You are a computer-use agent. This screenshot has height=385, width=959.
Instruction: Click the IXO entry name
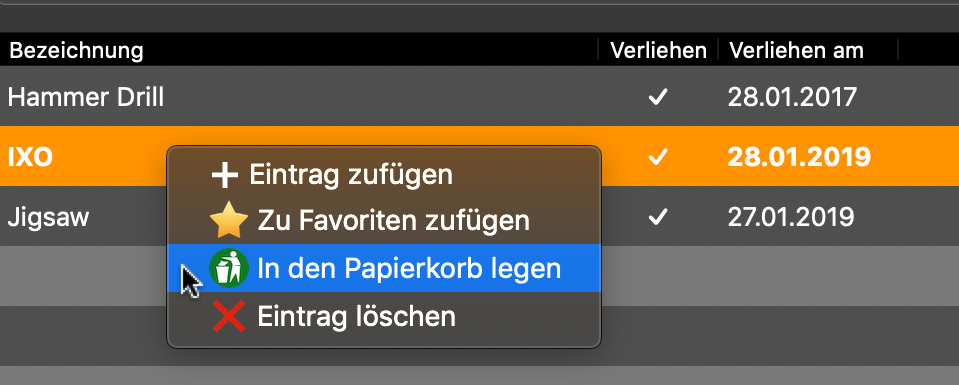pyautogui.click(x=30, y=157)
